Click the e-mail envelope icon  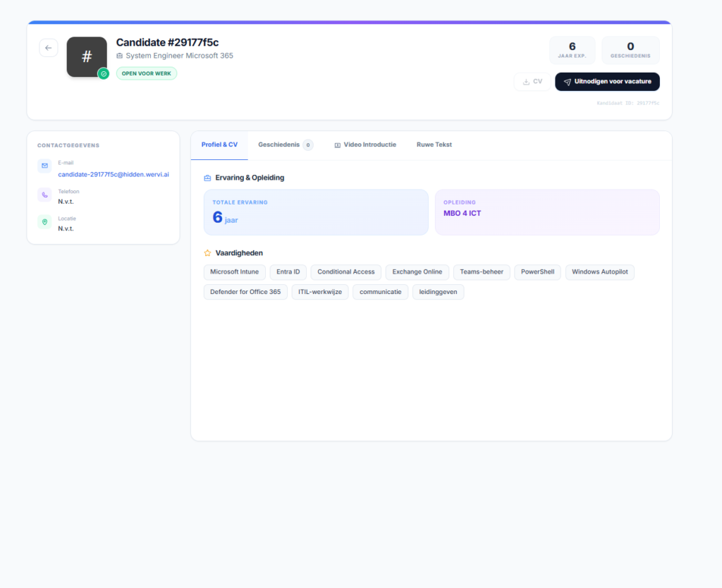44,166
